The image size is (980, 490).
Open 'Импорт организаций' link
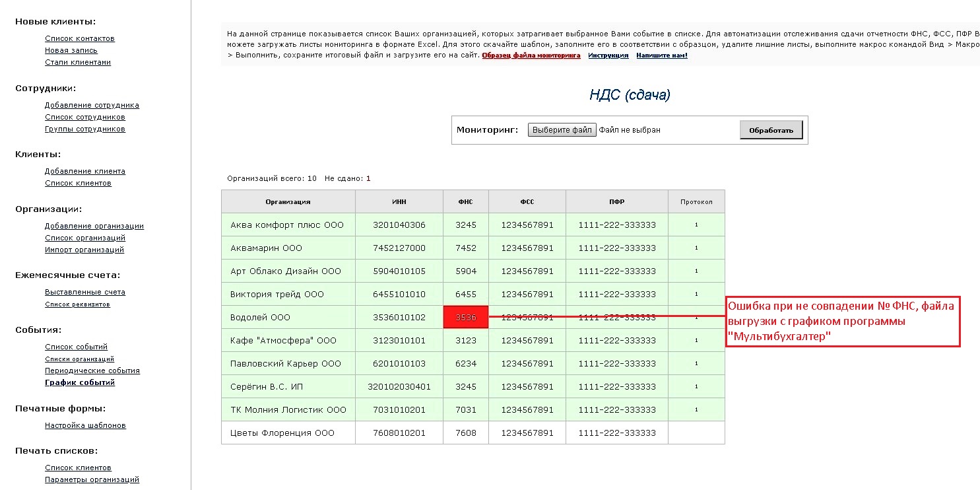tap(84, 250)
